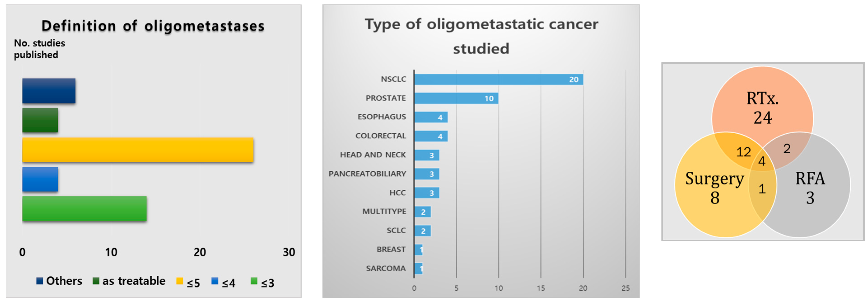Image resolution: width=868 pixels, height=303 pixels.
Task: Select the long yellow bar in definition chart
Action: point(137,150)
